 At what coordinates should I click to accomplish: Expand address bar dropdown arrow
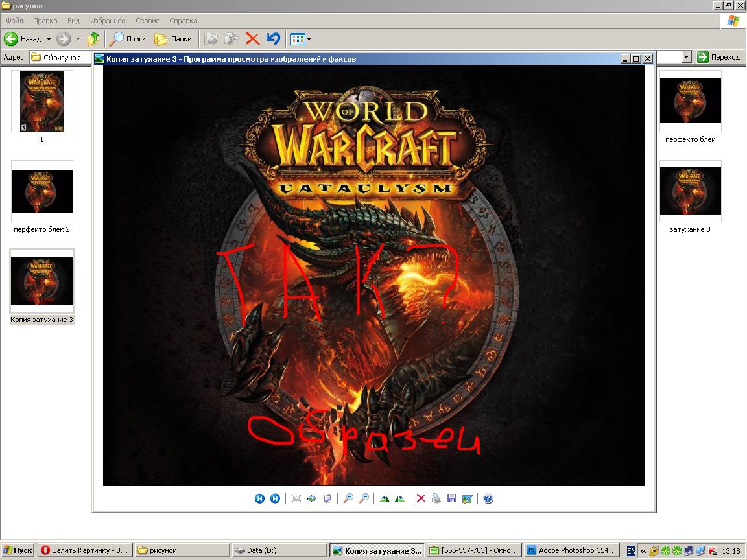686,57
